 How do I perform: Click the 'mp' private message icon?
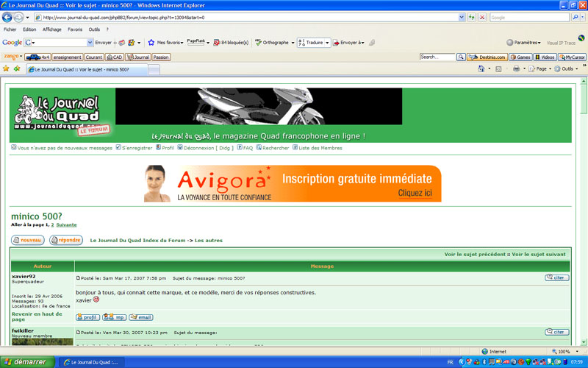click(x=114, y=317)
